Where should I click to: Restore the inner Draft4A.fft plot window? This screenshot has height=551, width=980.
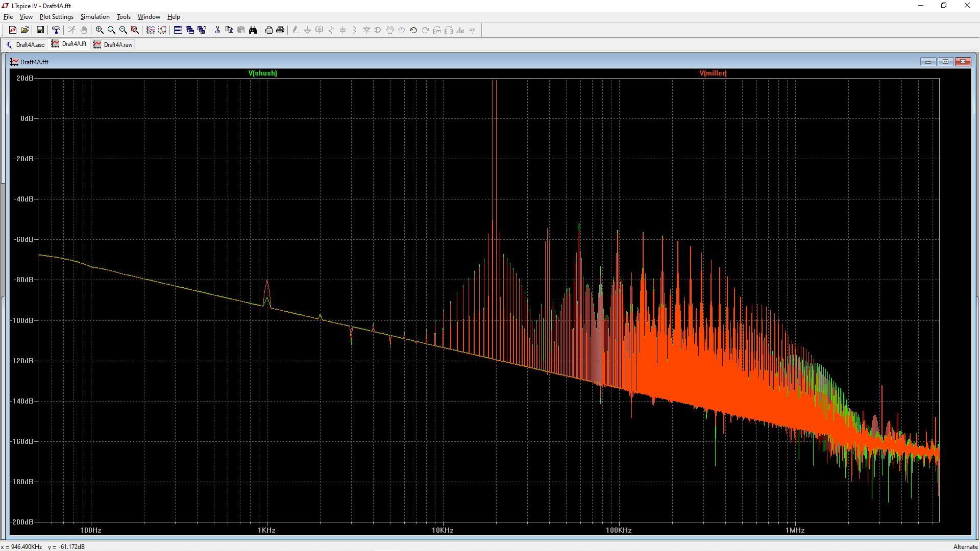[x=945, y=62]
